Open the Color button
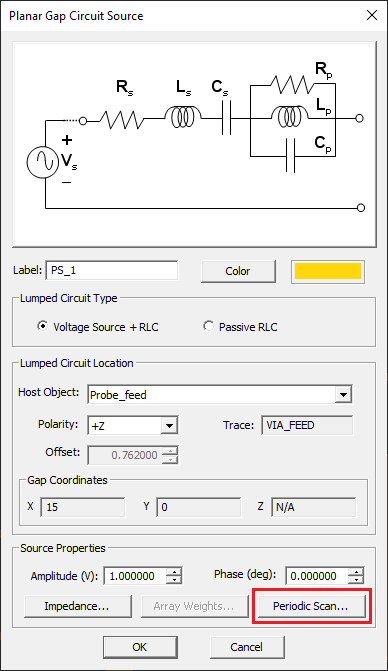The height and width of the screenshot is (671, 388). click(238, 271)
